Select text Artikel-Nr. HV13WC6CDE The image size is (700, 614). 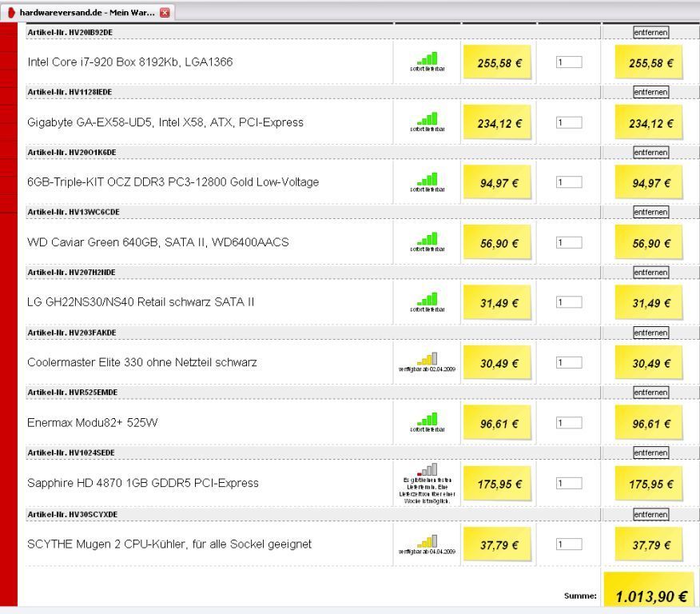(x=74, y=212)
